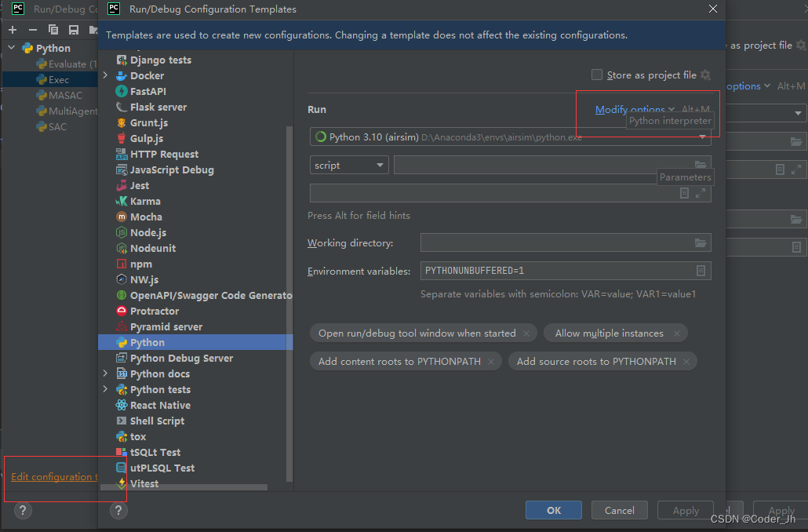Remove 'Add content roots to PYTHONPATH' chip
The width and height of the screenshot is (808, 532).
click(490, 362)
